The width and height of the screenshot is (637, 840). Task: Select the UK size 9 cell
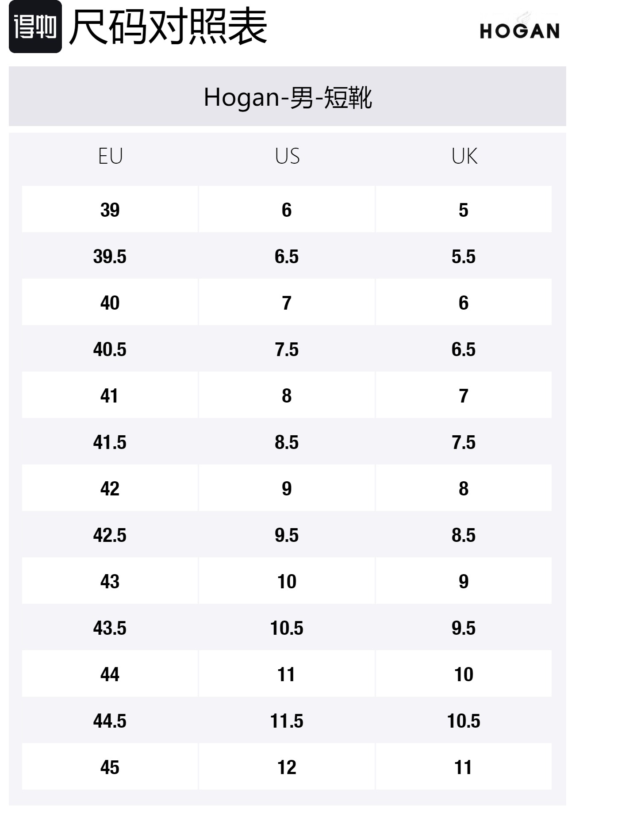click(x=463, y=582)
